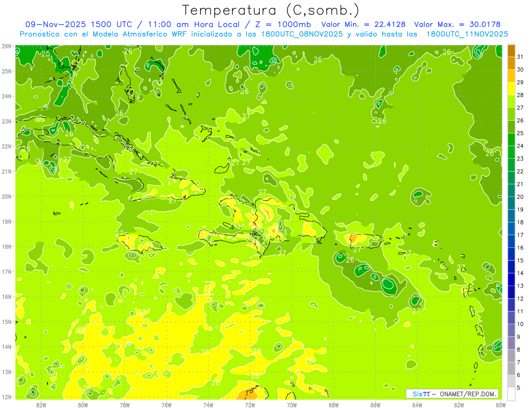Click the "Valor Max. = 30.0178" text
Image resolution: width=532 pixels, height=411 pixels.
(458, 24)
